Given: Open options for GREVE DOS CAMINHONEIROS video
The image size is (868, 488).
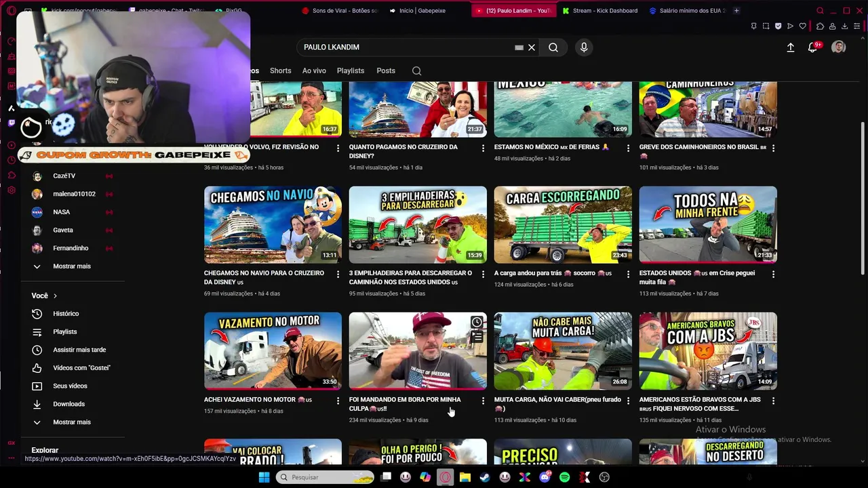Looking at the screenshot, I should pyautogui.click(x=773, y=148).
